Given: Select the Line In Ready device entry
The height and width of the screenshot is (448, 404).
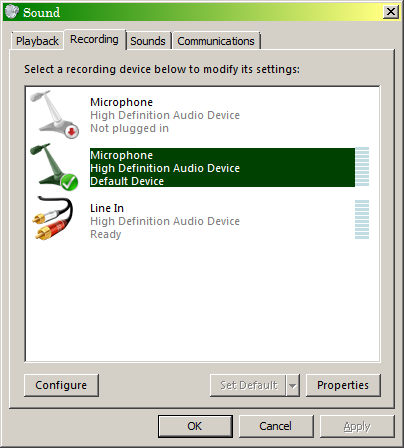Looking at the screenshot, I should (200, 220).
